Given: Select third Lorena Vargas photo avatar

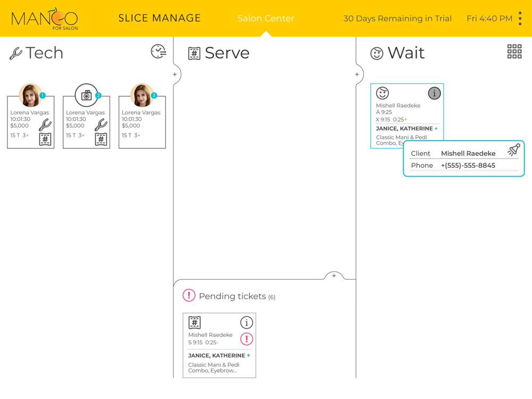Looking at the screenshot, I should tap(142, 95).
